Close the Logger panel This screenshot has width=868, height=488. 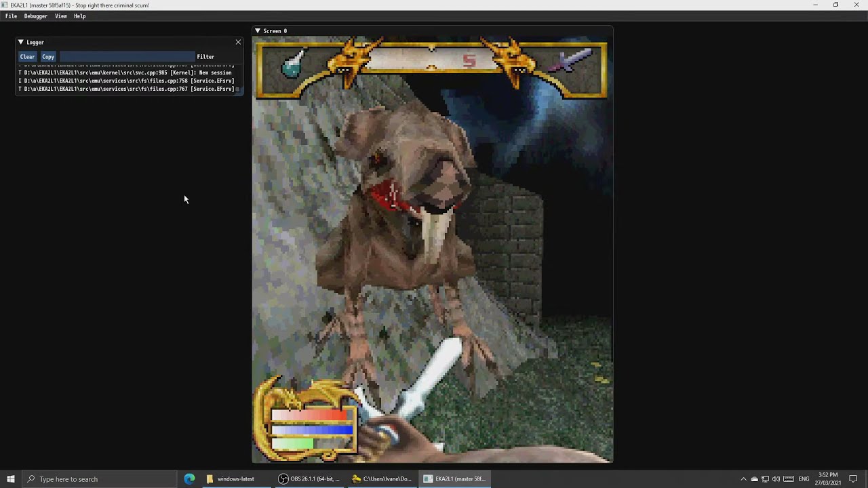[238, 42]
